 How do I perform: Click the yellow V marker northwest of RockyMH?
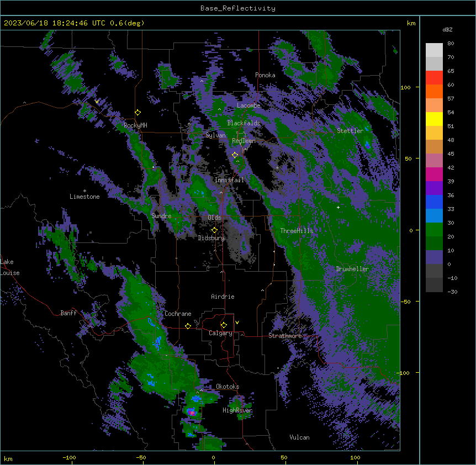(x=97, y=102)
